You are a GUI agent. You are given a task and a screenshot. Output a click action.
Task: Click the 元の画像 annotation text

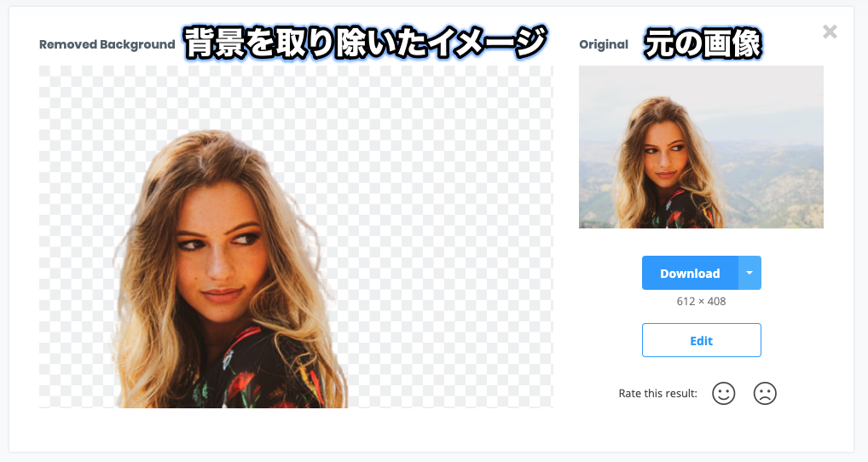(x=703, y=44)
